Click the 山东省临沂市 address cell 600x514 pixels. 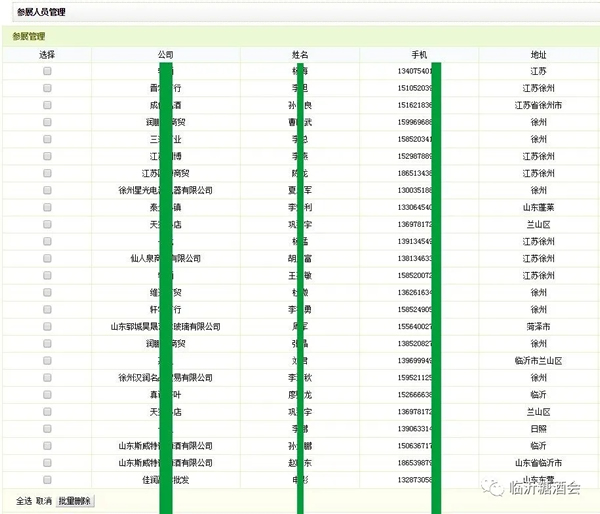538,463
